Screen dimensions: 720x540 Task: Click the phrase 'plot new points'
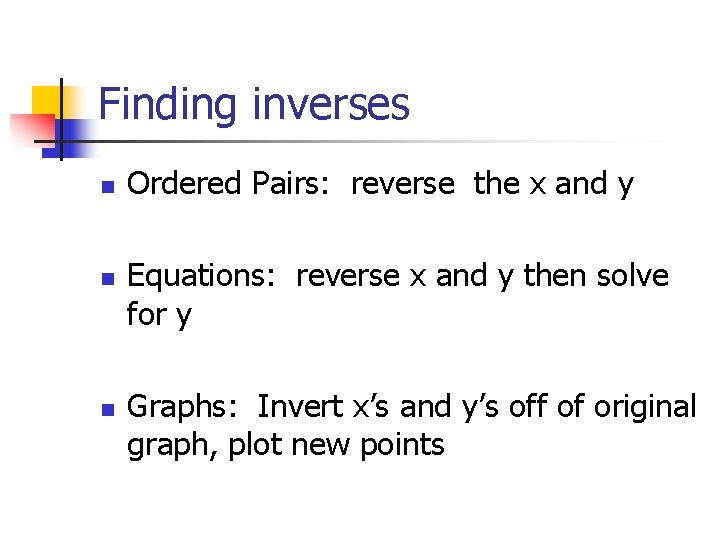coord(336,446)
